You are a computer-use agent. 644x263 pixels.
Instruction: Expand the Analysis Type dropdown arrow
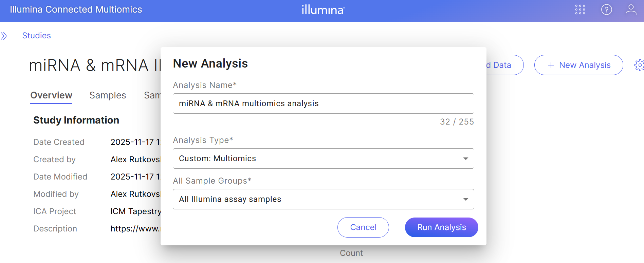[x=465, y=158]
